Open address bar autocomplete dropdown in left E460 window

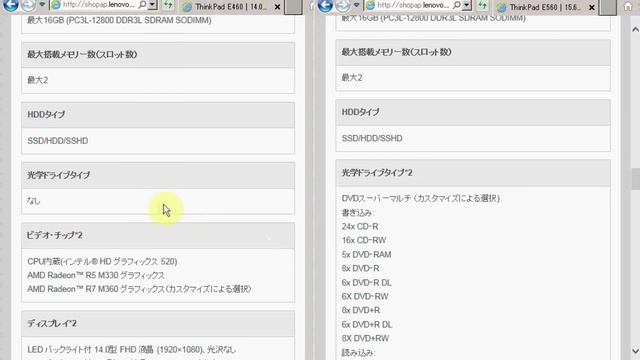tap(152, 5)
